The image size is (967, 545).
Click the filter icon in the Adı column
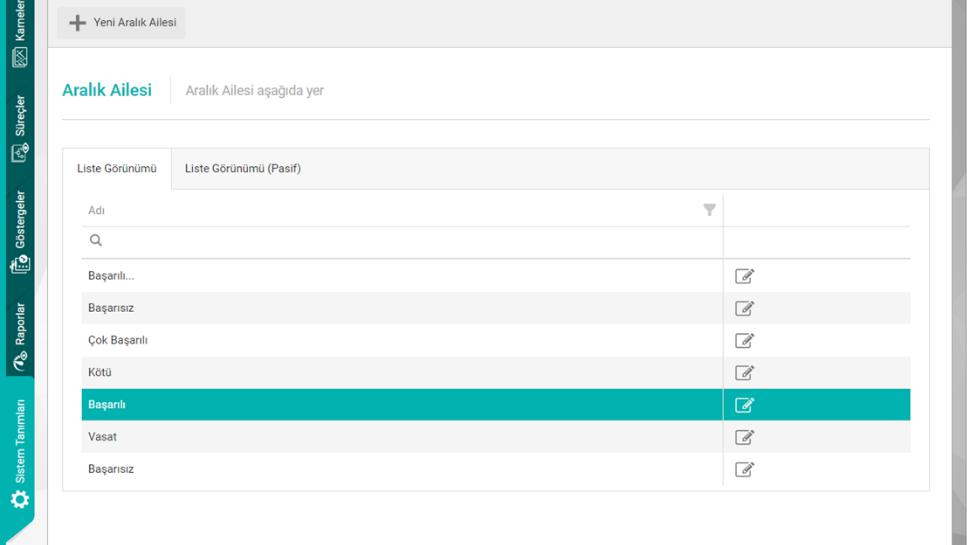(710, 210)
